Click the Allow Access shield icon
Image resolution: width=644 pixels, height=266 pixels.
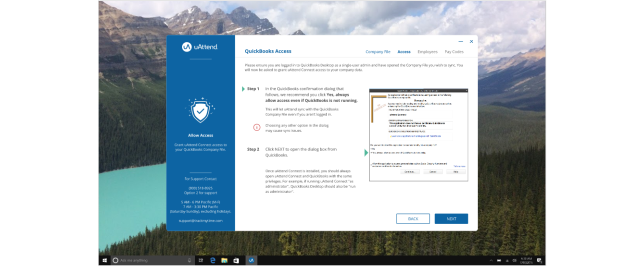tap(200, 111)
